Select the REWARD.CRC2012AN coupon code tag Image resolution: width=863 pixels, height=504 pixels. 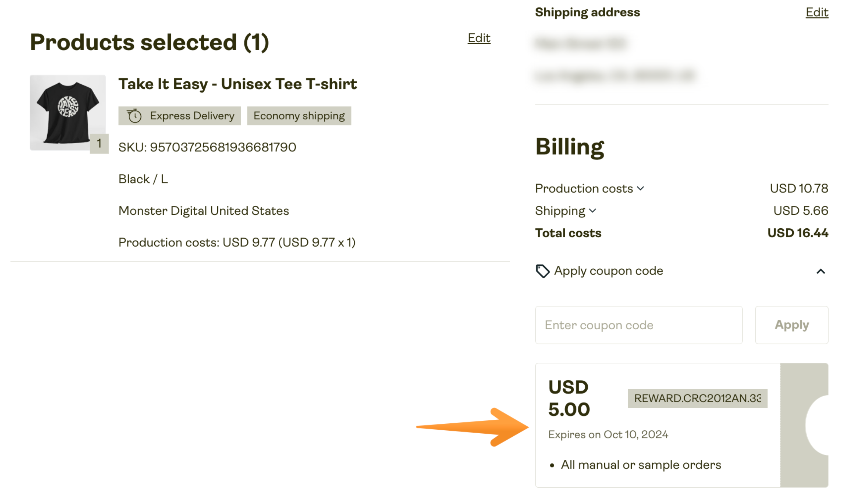coord(697,398)
